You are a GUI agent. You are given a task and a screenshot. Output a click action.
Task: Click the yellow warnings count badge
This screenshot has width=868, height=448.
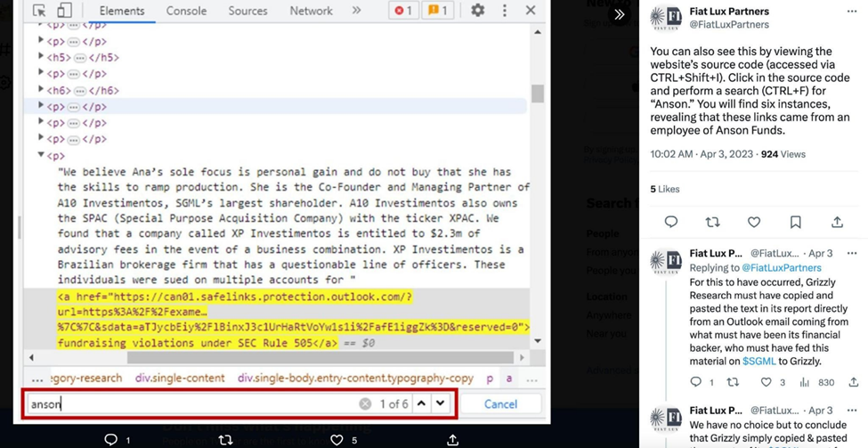pyautogui.click(x=438, y=11)
